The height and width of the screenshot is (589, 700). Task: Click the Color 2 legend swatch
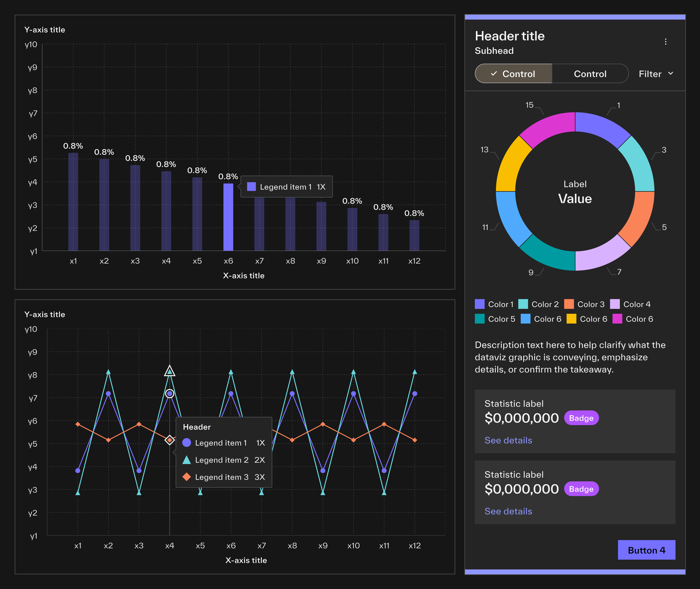(523, 304)
